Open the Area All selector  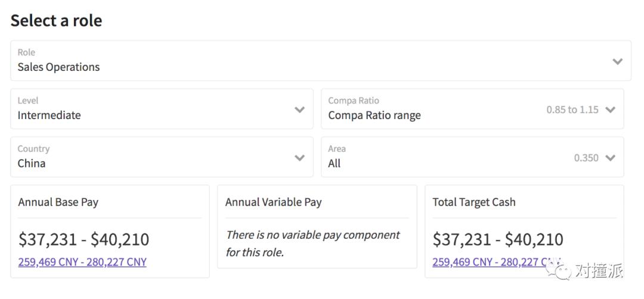pyautogui.click(x=335, y=163)
